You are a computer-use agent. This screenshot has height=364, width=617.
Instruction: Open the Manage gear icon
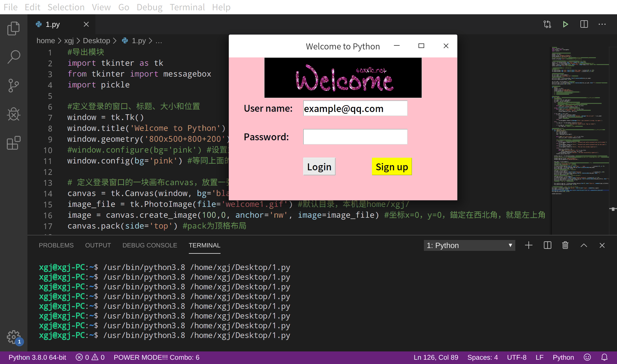click(x=13, y=337)
